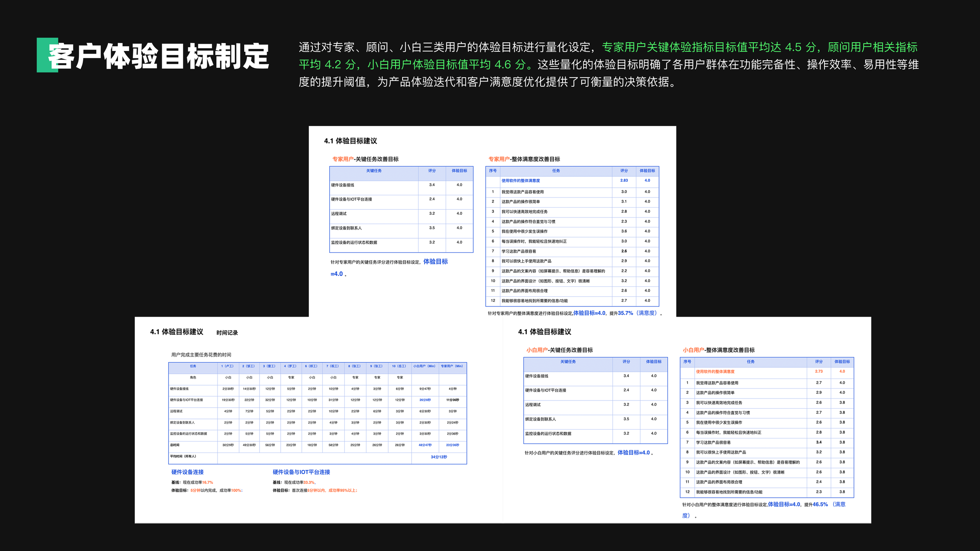Click the 时间记录 label
Image resolution: width=980 pixels, height=551 pixels.
[x=227, y=333]
